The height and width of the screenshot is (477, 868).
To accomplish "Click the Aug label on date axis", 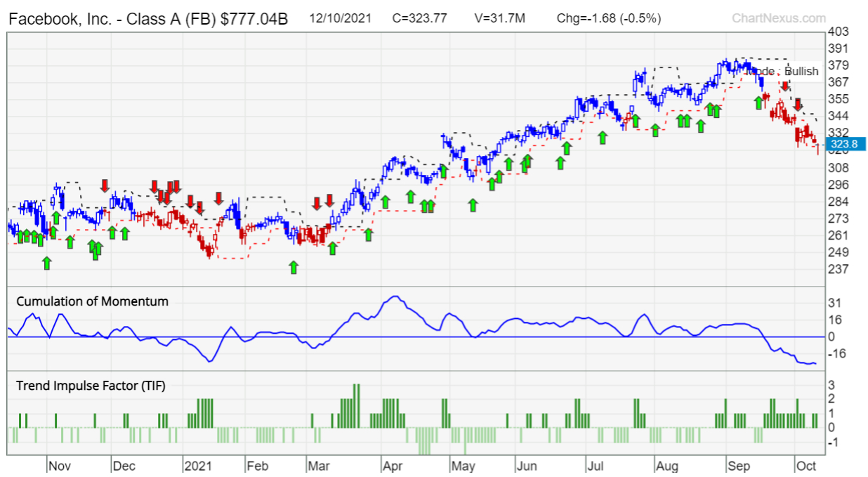I will [x=666, y=466].
